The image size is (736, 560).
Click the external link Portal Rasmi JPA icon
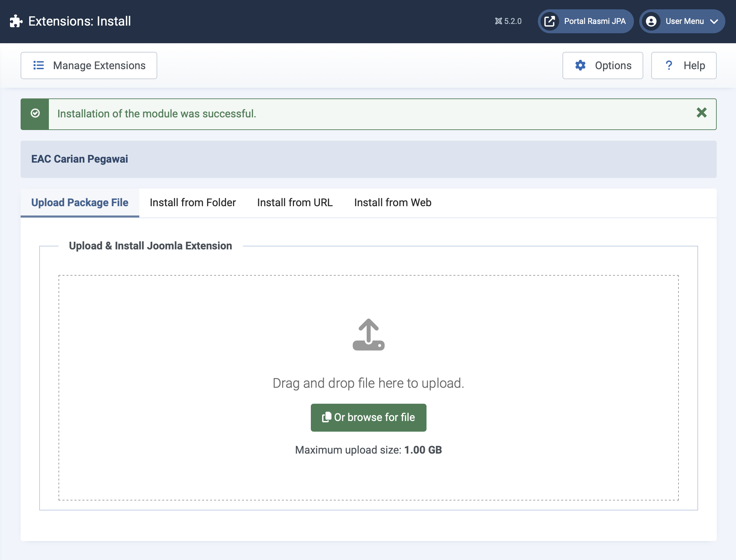pyautogui.click(x=550, y=21)
